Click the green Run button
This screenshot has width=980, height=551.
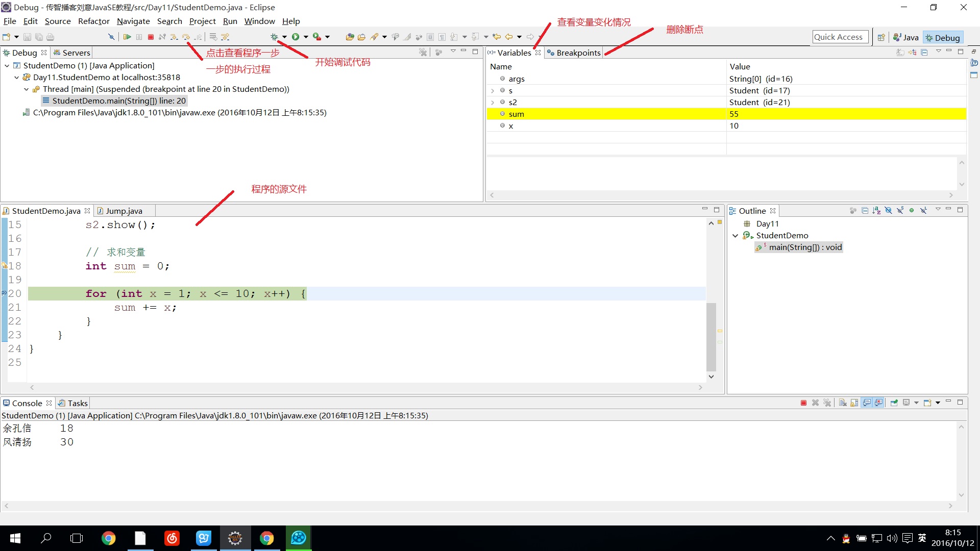pos(296,37)
